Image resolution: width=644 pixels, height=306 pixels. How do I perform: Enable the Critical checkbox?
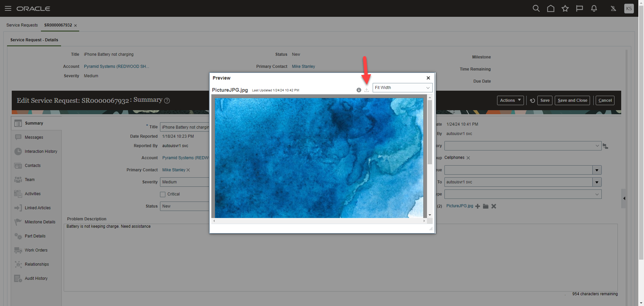click(x=163, y=194)
